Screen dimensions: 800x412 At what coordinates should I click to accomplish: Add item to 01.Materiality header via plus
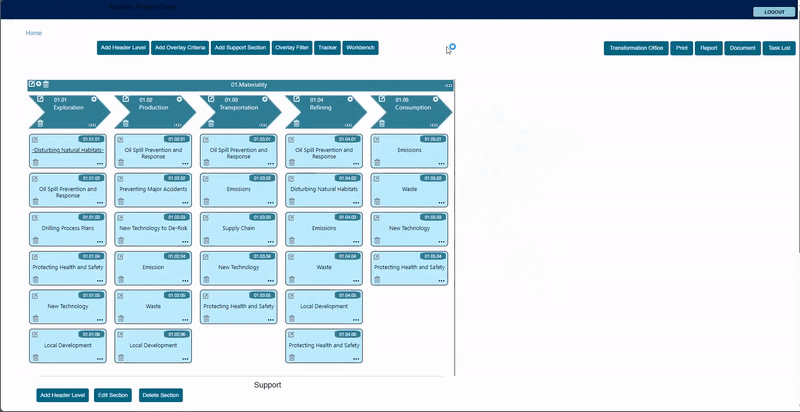pos(39,84)
